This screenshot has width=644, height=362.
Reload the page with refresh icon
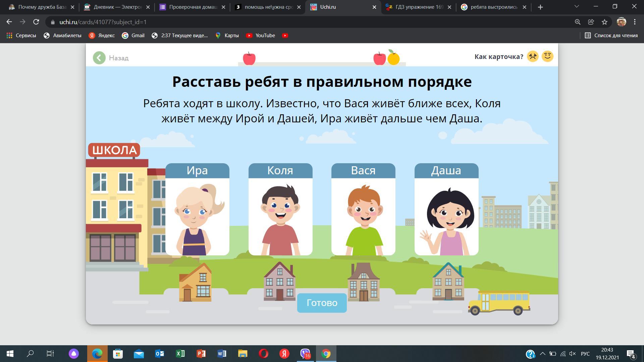click(x=36, y=22)
